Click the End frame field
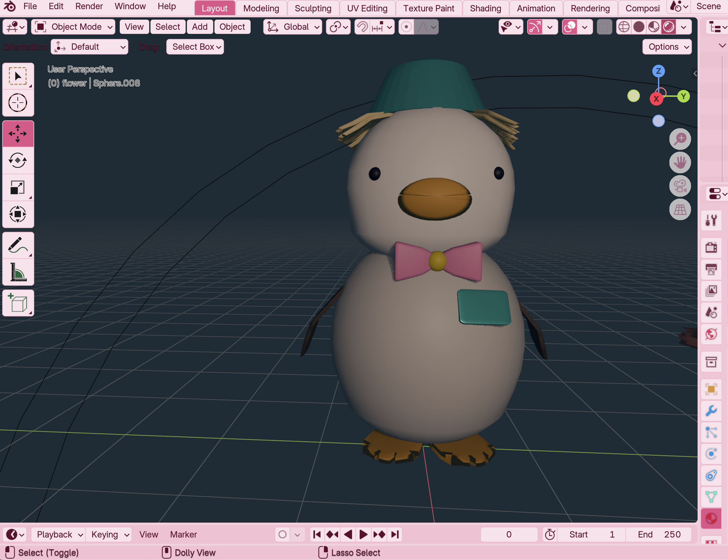Image resolution: width=728 pixels, height=560 pixels. pyautogui.click(x=658, y=534)
